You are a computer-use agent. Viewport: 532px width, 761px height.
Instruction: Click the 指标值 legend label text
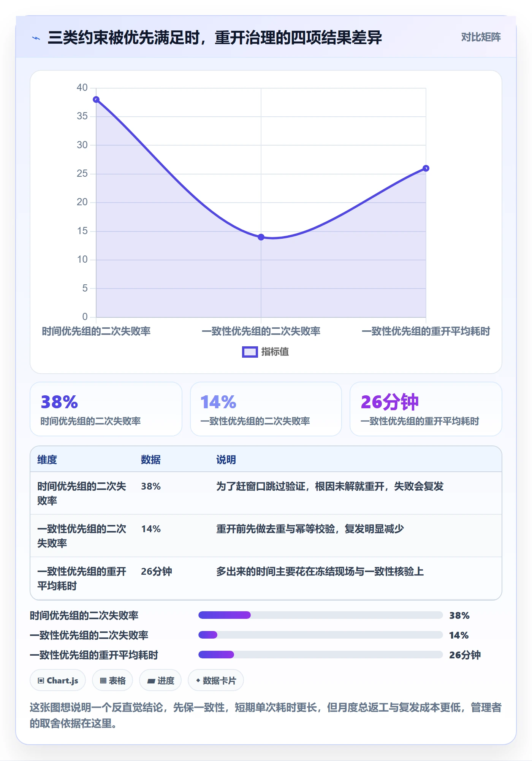point(275,352)
